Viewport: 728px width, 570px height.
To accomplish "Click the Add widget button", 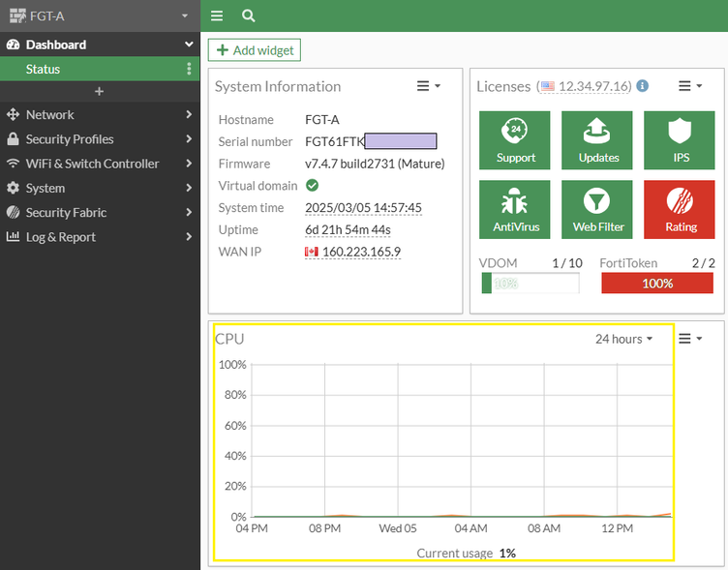I will coord(255,50).
